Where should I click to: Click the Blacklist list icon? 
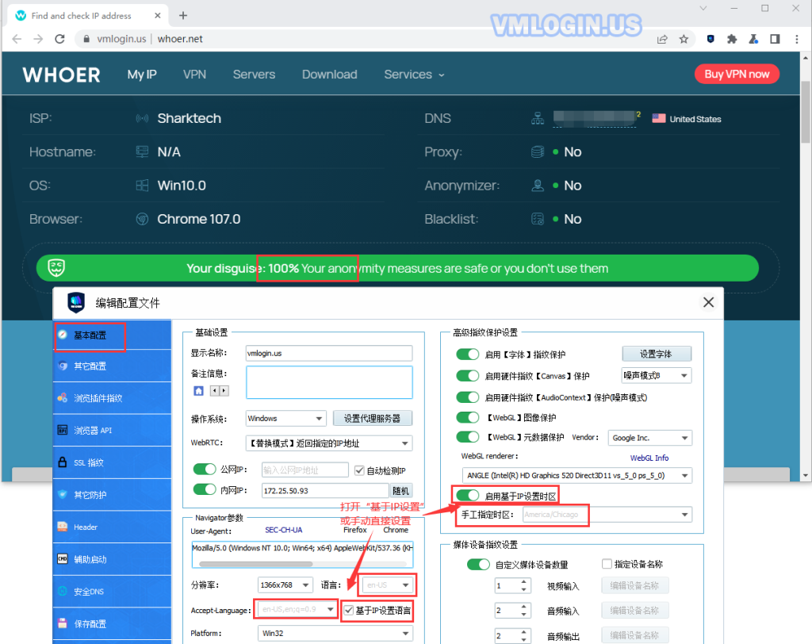coord(538,219)
